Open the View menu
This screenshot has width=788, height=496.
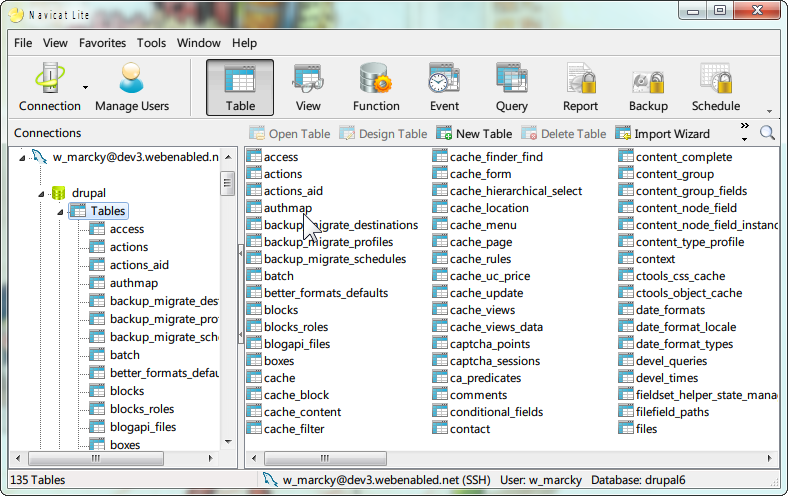coord(55,43)
